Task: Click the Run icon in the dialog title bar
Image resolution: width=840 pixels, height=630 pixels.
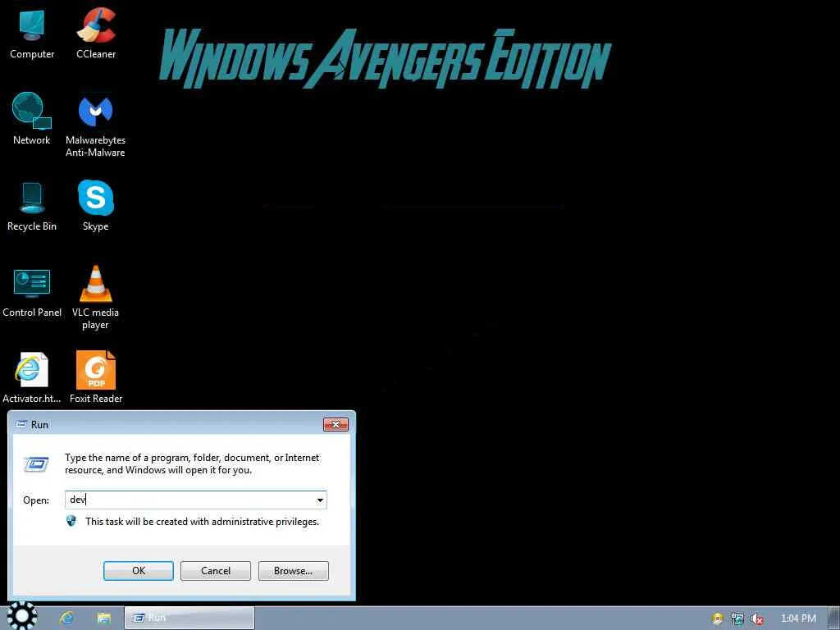Action: 21,424
